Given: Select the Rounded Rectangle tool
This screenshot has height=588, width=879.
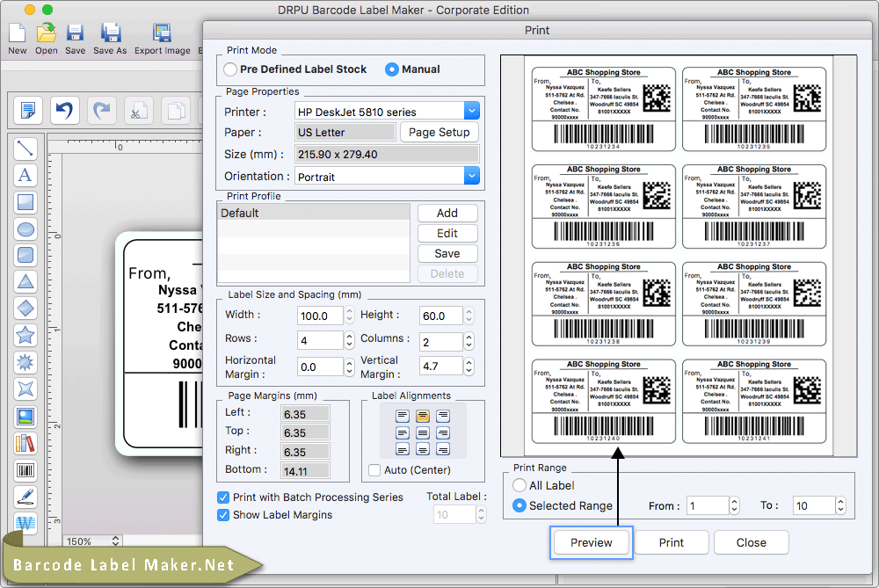Looking at the screenshot, I should click(x=25, y=256).
